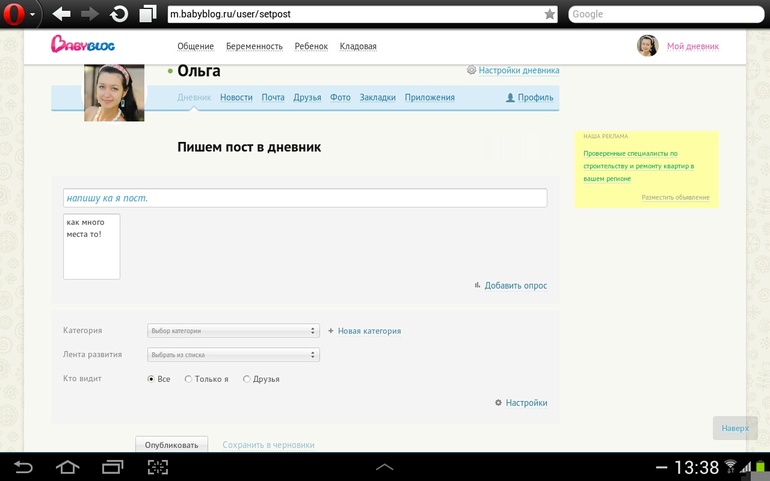
Task: Go back to the previous page
Action: (61, 14)
